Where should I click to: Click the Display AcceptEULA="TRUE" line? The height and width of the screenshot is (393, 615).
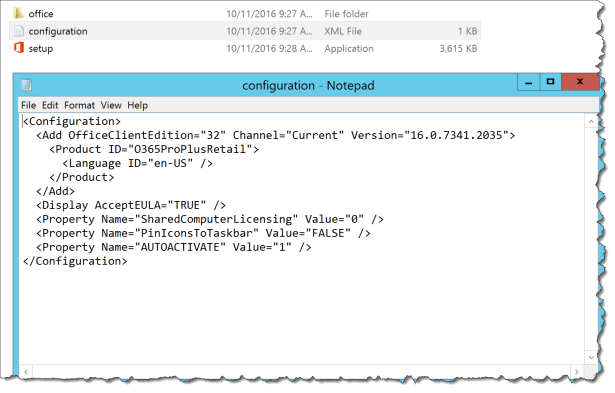click(131, 205)
